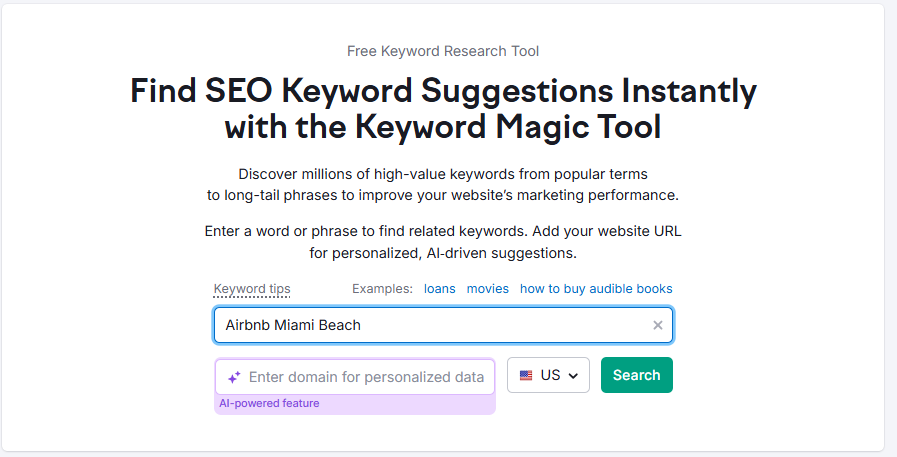Image resolution: width=897 pixels, height=457 pixels.
Task: Open the US country dropdown label
Action: 550,375
